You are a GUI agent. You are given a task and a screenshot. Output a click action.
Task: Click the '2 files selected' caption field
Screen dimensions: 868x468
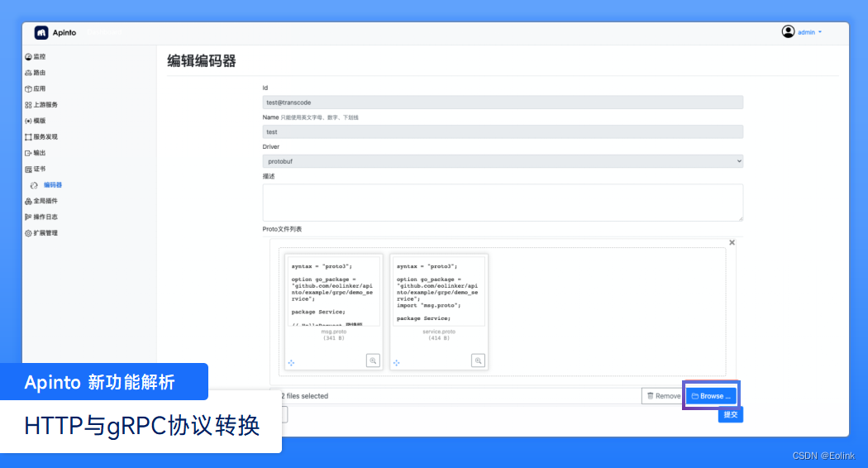tap(456, 396)
